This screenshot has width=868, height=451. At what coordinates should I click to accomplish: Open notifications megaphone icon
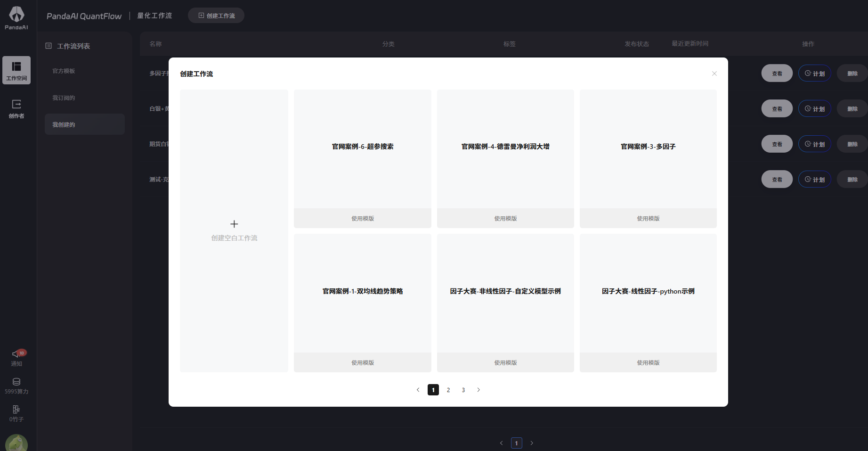(16, 354)
